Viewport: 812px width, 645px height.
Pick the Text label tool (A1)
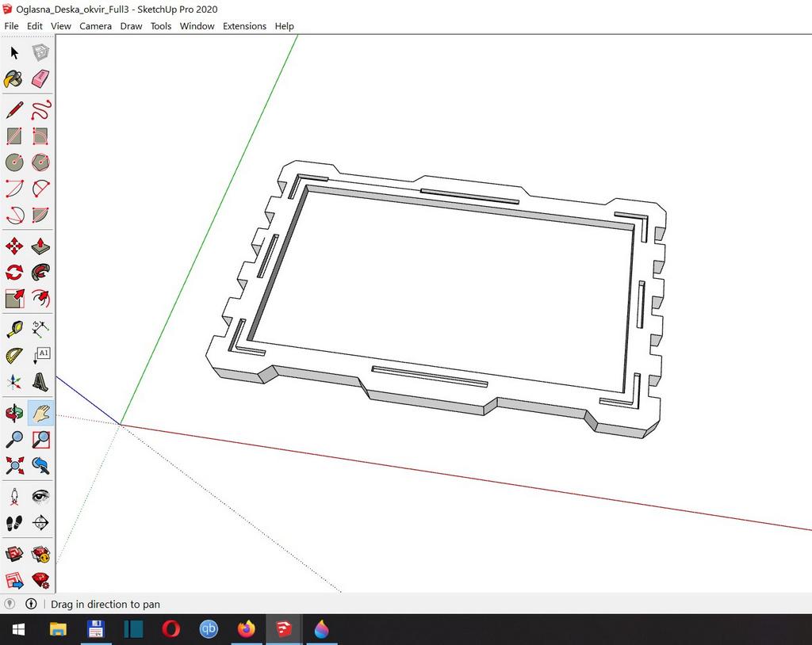[40, 356]
